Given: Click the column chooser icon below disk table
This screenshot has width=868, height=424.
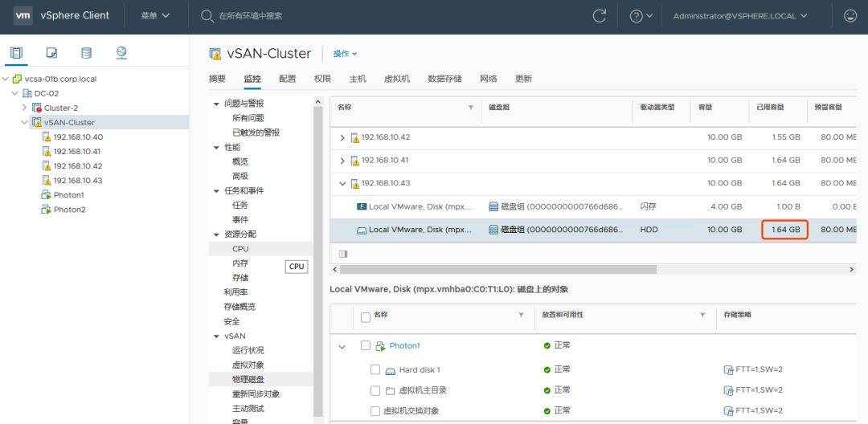Looking at the screenshot, I should coord(342,254).
